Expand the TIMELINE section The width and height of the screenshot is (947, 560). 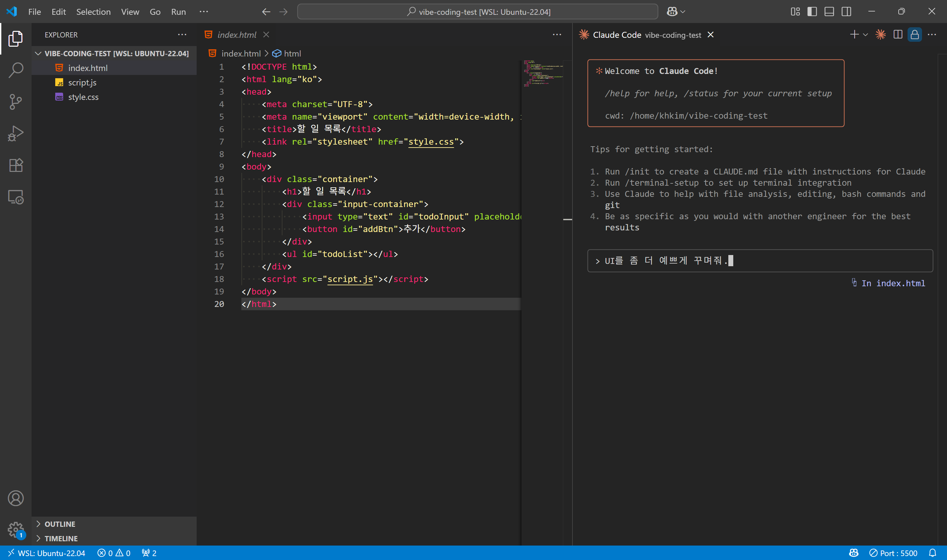click(61, 538)
